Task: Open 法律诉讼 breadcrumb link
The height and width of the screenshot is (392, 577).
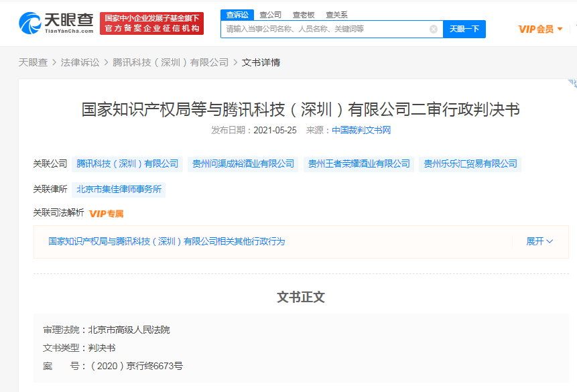Action: [80, 62]
